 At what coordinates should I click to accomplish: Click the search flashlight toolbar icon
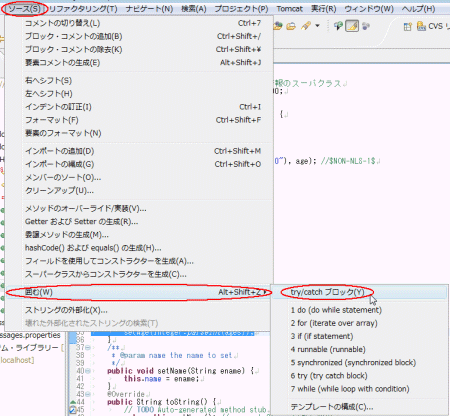pos(306,26)
